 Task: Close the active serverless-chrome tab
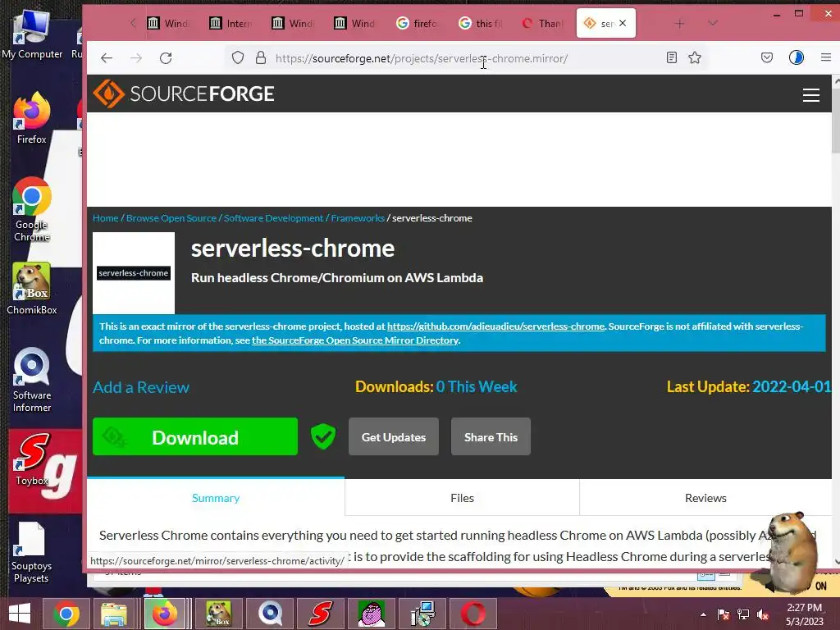click(623, 23)
